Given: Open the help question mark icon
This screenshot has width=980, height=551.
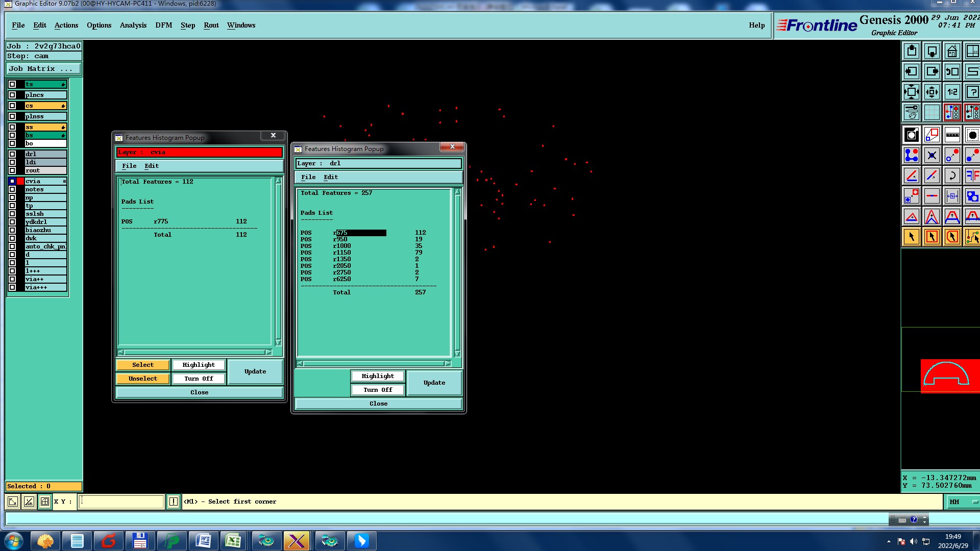Looking at the screenshot, I should [x=972, y=92].
